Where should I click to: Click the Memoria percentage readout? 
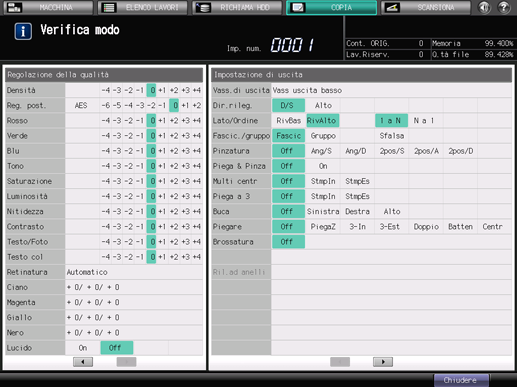pyautogui.click(x=499, y=43)
